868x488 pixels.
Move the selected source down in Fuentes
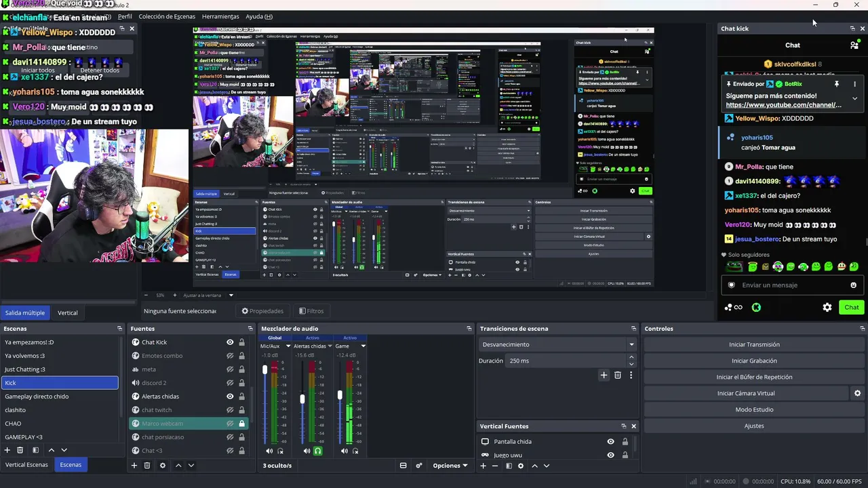click(191, 466)
